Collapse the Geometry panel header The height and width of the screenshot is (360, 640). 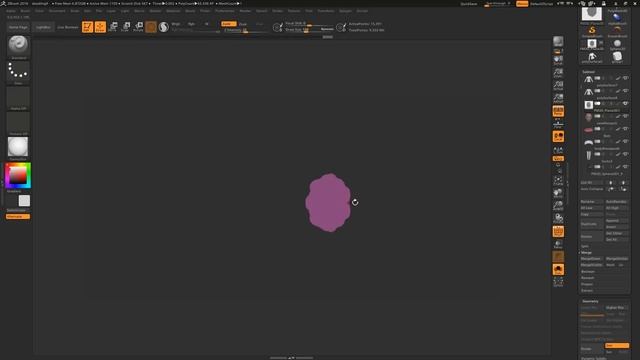590,301
